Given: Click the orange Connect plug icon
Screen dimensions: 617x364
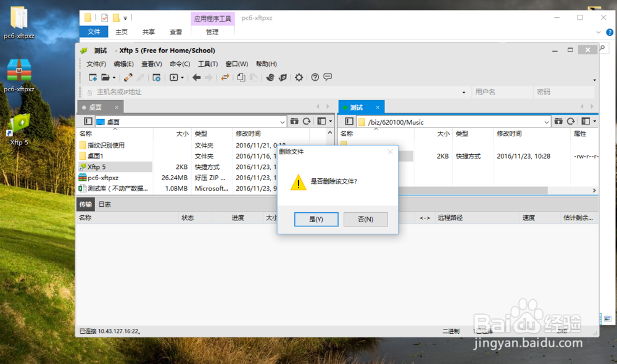Looking at the screenshot, I should [128, 78].
